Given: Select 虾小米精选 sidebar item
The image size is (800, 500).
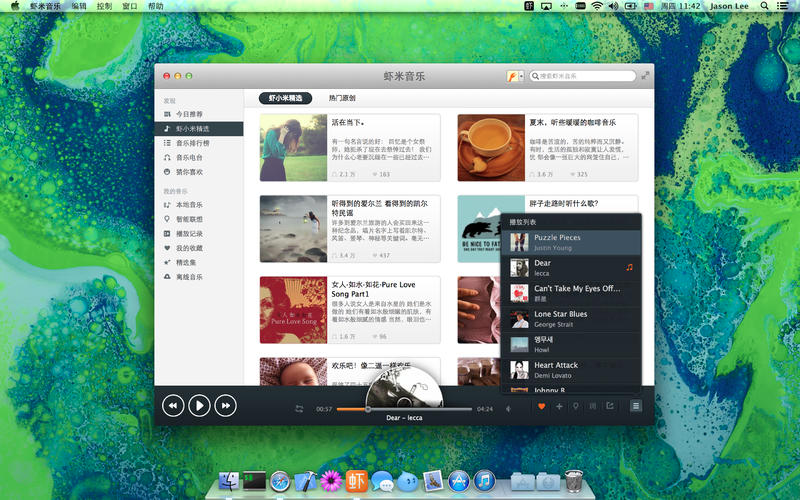Looking at the screenshot, I should 198,129.
